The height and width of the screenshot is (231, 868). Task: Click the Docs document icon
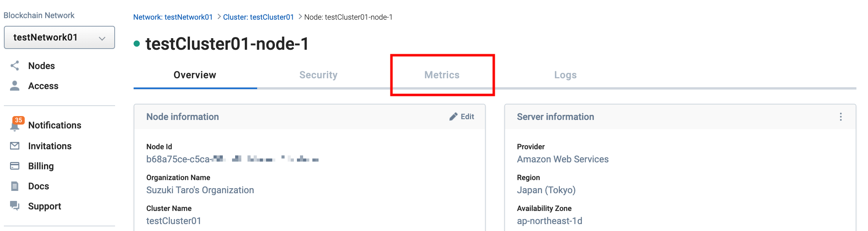(x=15, y=186)
